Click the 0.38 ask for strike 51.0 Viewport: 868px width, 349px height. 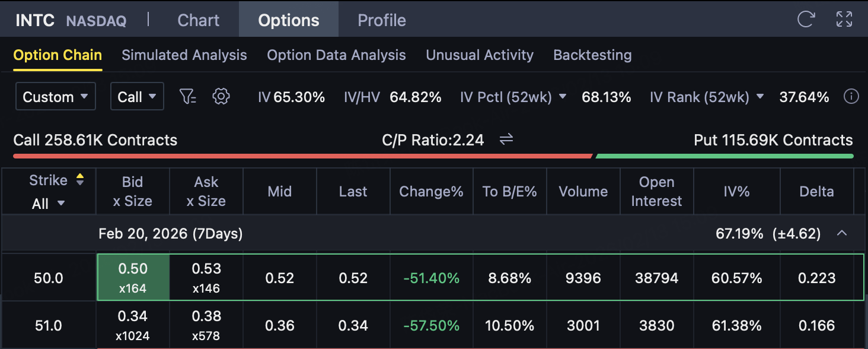point(206,325)
